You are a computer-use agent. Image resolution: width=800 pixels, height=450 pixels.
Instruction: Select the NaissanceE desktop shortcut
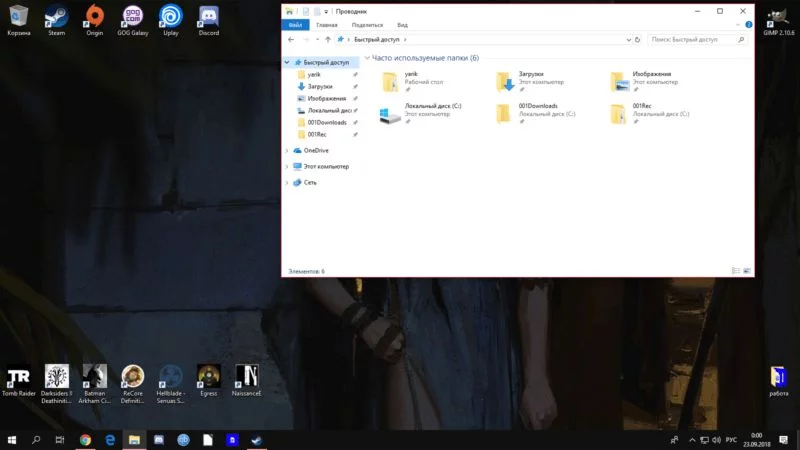[x=246, y=380]
